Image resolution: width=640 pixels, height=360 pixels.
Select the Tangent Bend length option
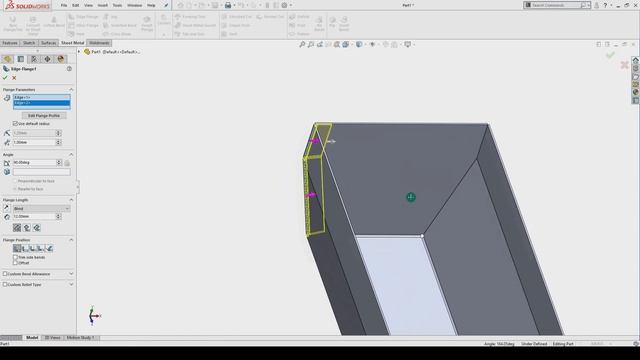tap(37, 228)
